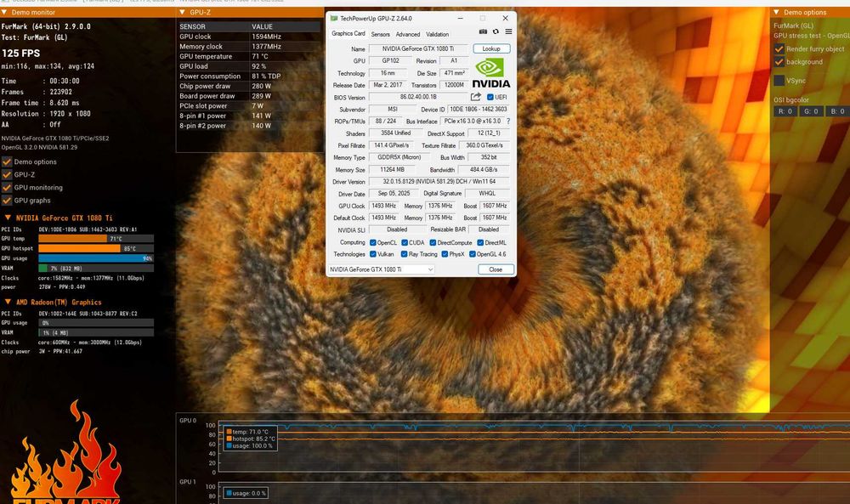Image resolution: width=850 pixels, height=504 pixels.
Task: Open the Validation tab in GPU-Z
Action: pos(437,34)
